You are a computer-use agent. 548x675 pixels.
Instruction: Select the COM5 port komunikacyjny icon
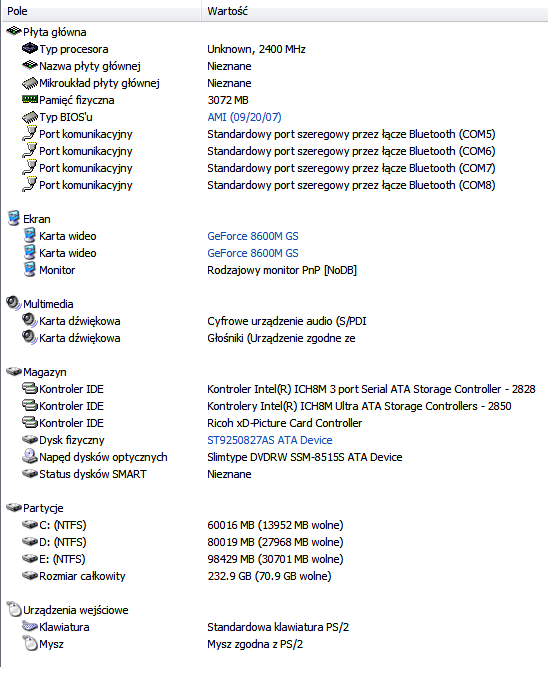[x=30, y=133]
